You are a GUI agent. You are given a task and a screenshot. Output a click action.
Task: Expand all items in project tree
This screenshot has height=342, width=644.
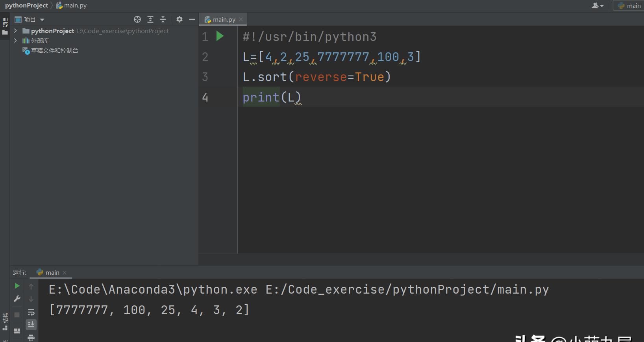[150, 19]
